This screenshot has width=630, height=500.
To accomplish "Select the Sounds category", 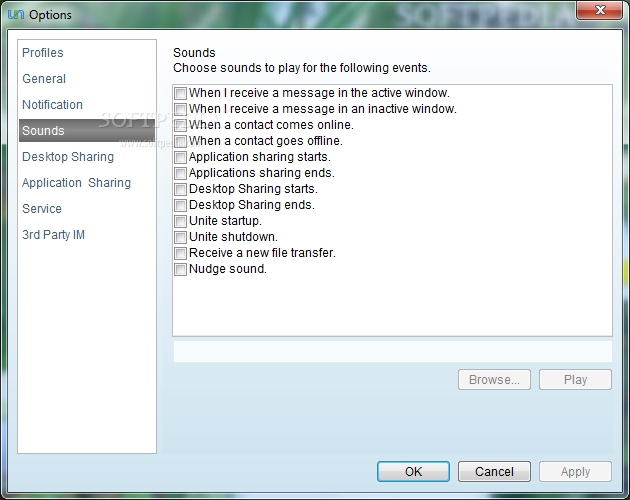I will click(x=87, y=131).
